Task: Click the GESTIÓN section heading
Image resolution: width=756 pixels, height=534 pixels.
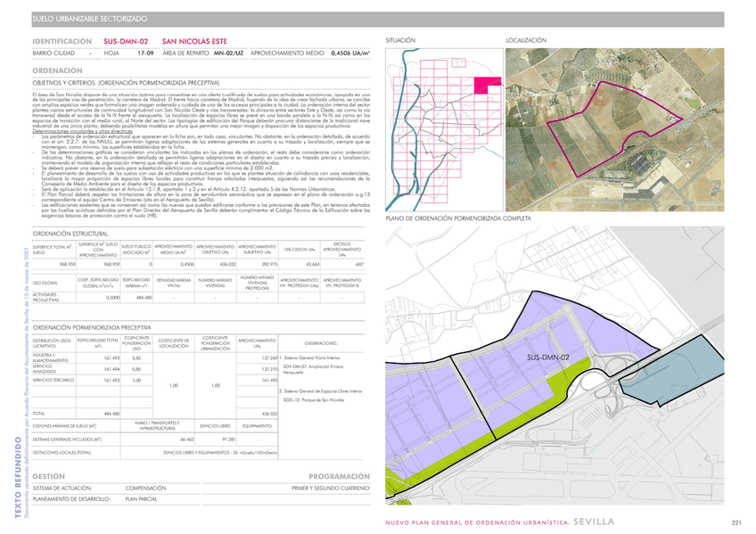Action: 48,476
